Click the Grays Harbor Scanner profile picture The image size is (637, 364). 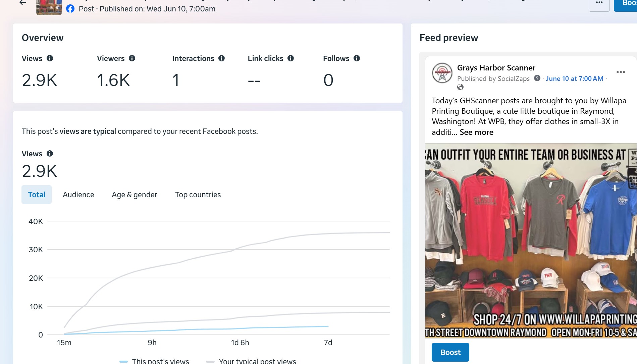442,73
